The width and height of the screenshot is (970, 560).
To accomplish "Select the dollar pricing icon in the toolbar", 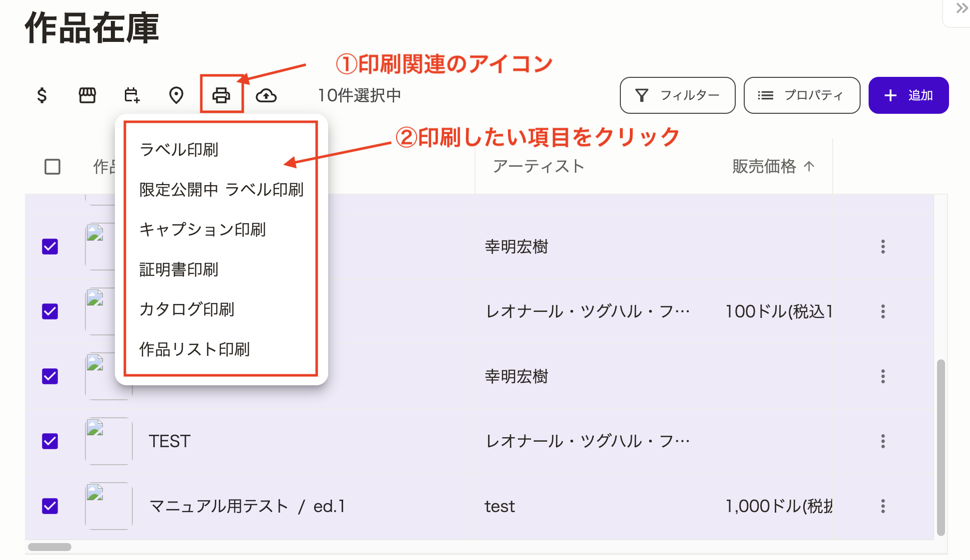I will click(42, 95).
